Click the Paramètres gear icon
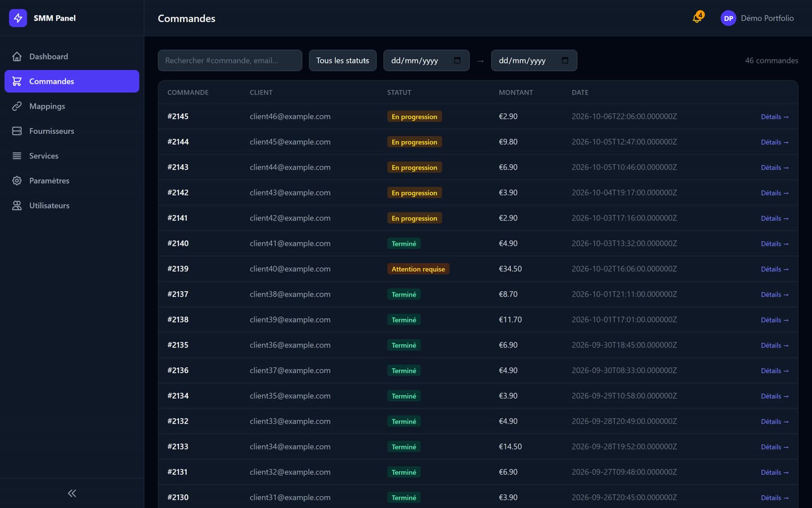The image size is (812, 508). pyautogui.click(x=17, y=181)
